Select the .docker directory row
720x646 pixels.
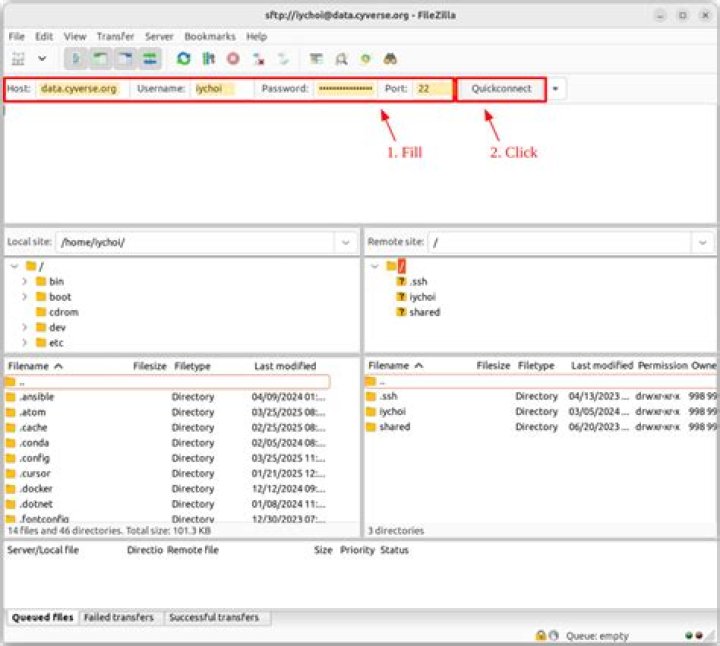168,489
